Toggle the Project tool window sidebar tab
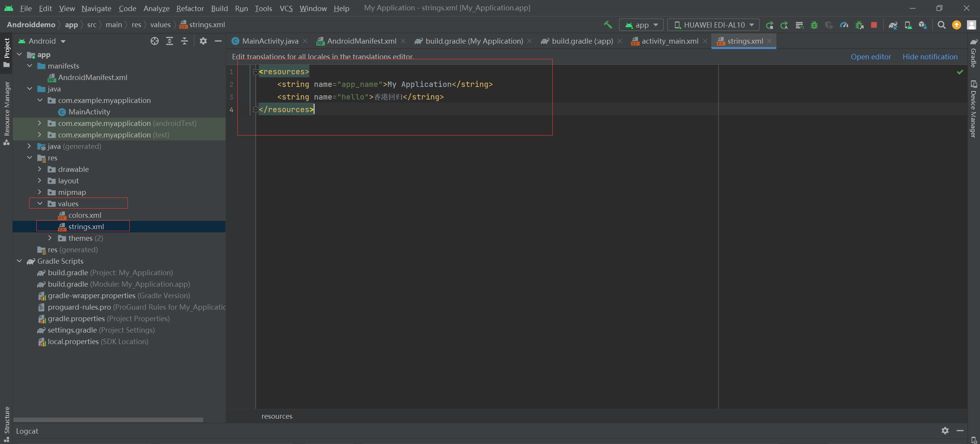This screenshot has width=980, height=444. pos(7,52)
